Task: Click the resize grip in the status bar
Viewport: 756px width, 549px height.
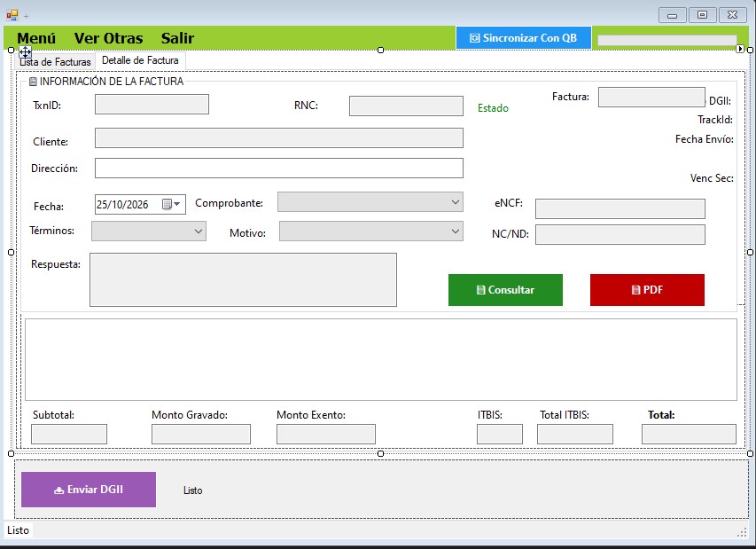Action: (x=742, y=531)
